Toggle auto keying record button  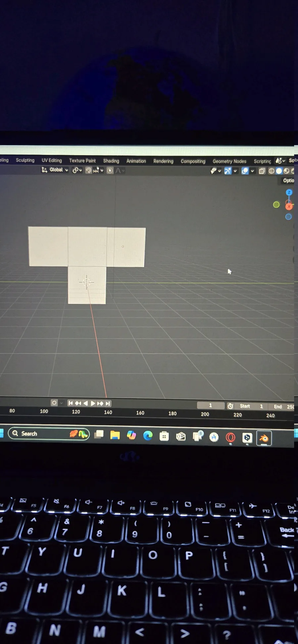(54, 403)
